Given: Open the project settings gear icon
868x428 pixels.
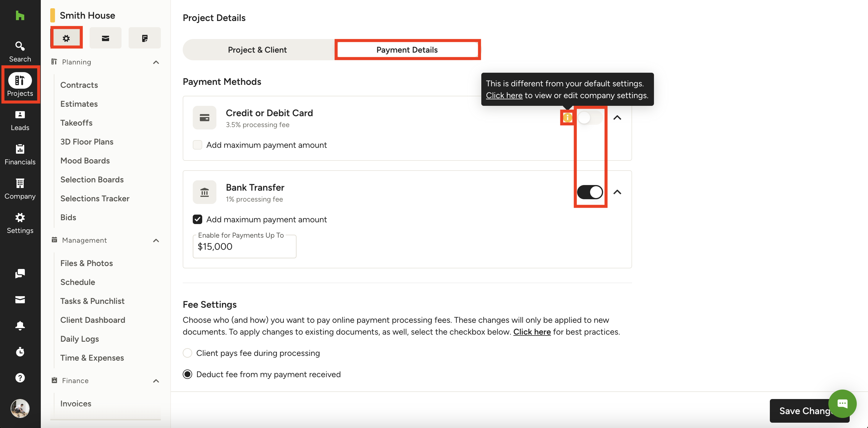Looking at the screenshot, I should tap(66, 38).
